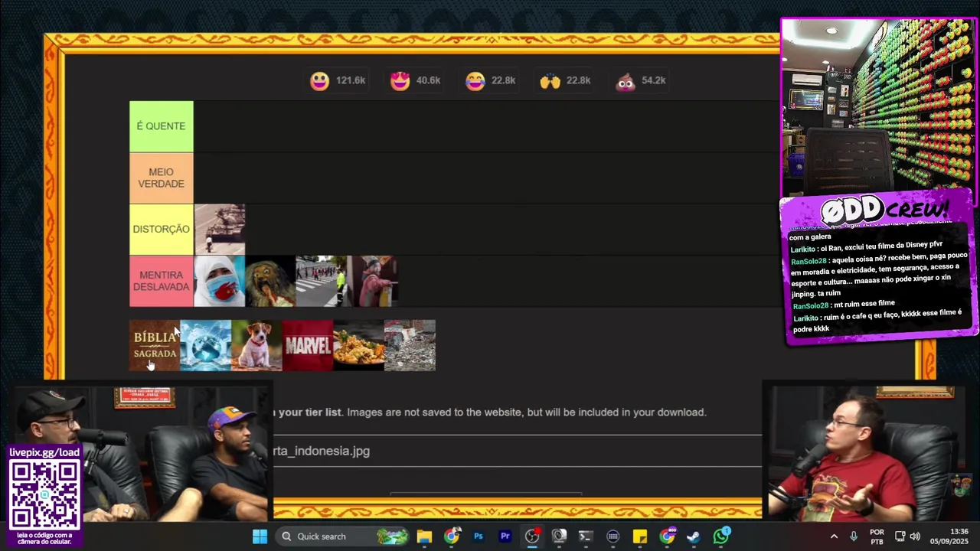Select the Marvel logo image

coord(308,345)
